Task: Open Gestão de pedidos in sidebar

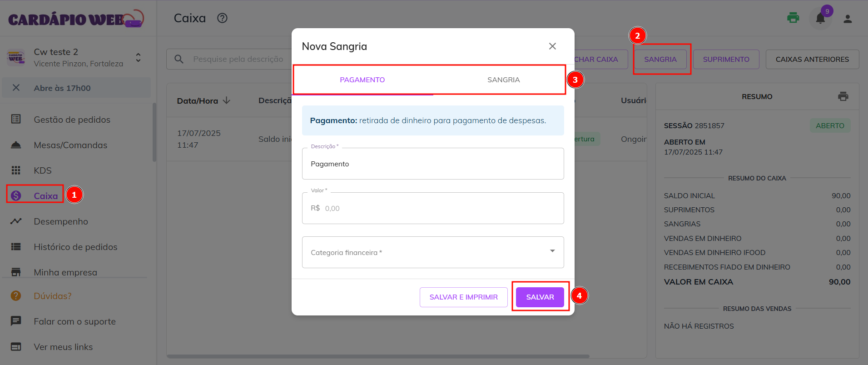Action: [x=72, y=120]
